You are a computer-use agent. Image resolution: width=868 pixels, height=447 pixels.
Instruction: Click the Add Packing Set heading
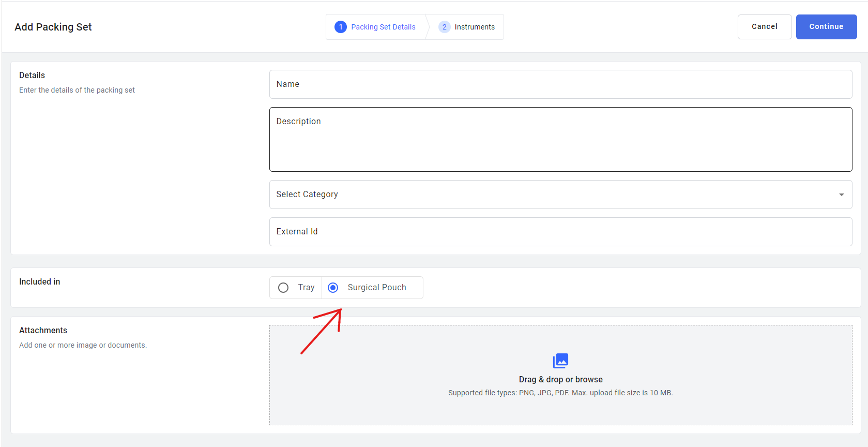click(x=53, y=27)
